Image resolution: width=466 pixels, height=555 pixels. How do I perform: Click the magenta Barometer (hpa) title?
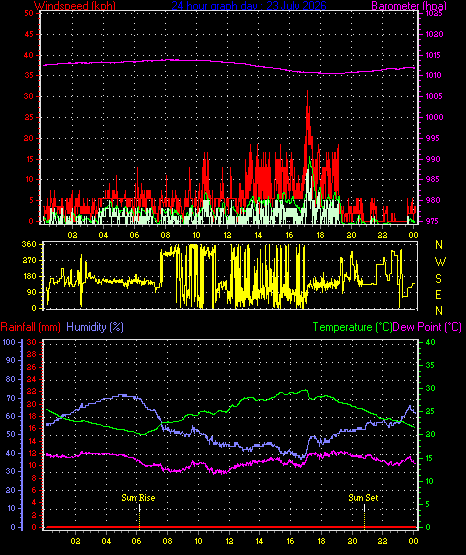tap(409, 5)
